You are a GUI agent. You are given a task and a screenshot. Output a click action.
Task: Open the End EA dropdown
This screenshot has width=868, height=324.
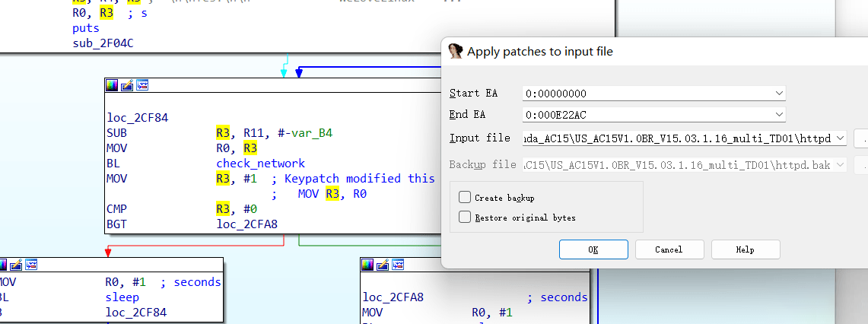click(x=779, y=115)
